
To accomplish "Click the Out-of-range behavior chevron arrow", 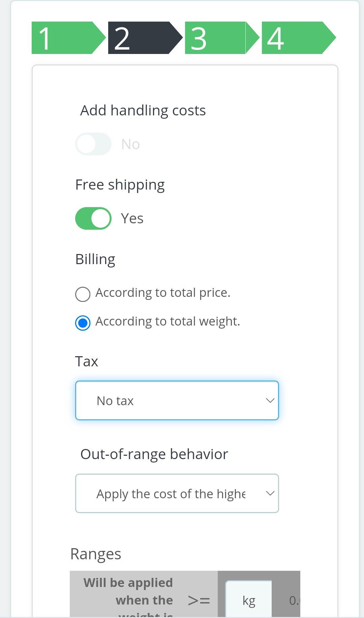I will [270, 493].
